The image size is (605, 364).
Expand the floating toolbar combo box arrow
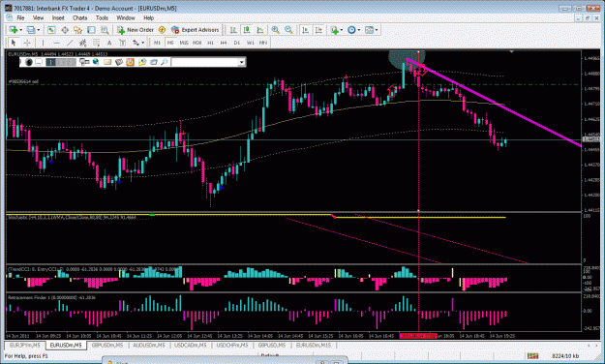click(242, 62)
